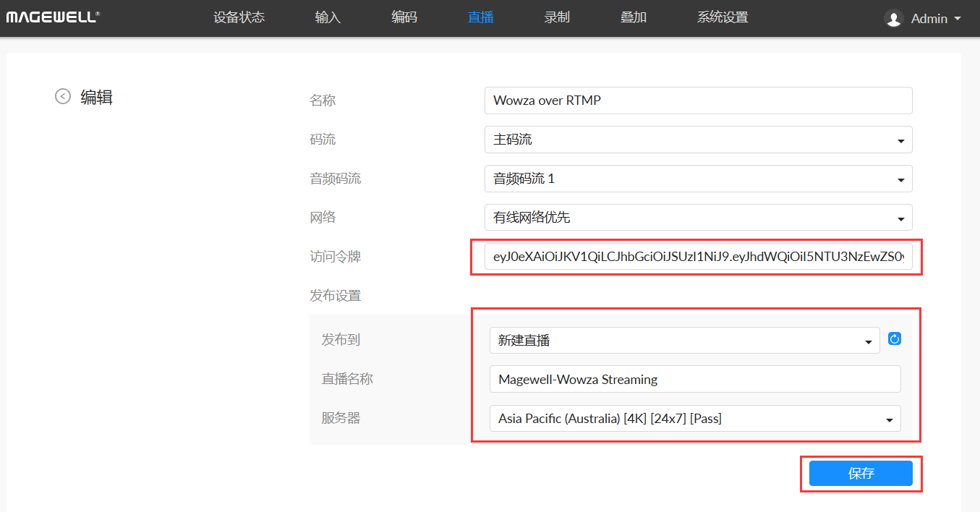Viewport: 980px width, 512px height.
Task: Navigate to the 录制 tab
Action: 557,17
